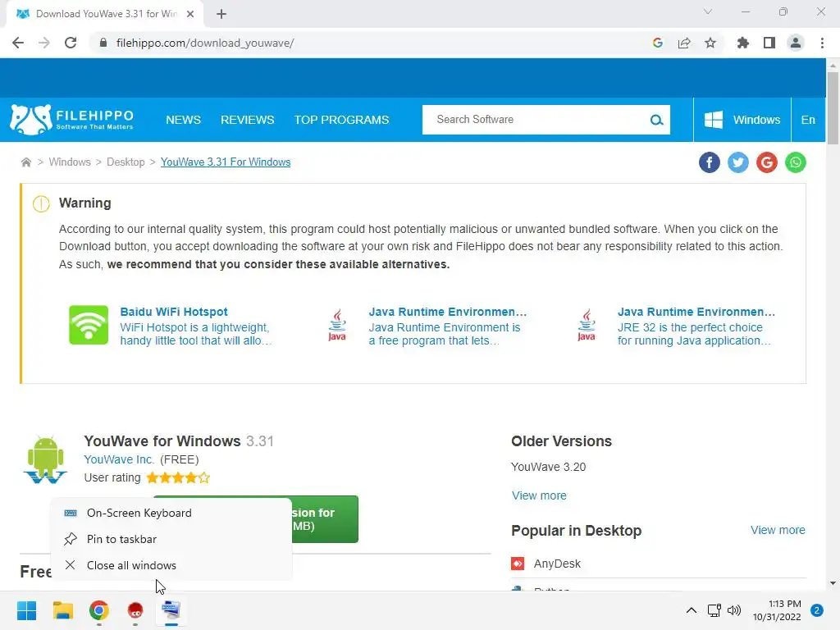The image size is (840, 630).
Task: Open the notification count badge
Action: pos(817,610)
